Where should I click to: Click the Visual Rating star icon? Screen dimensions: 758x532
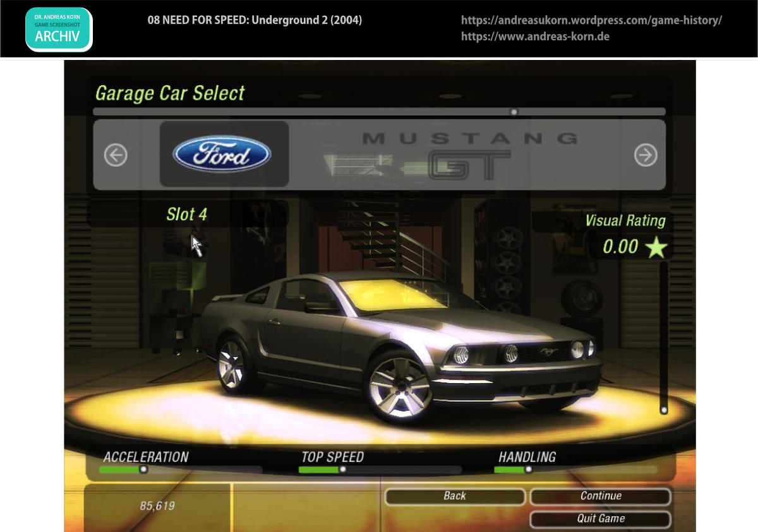click(656, 247)
